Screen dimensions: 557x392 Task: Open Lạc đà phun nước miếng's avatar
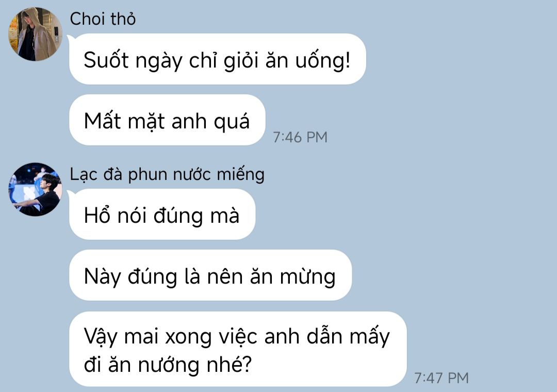(x=35, y=189)
